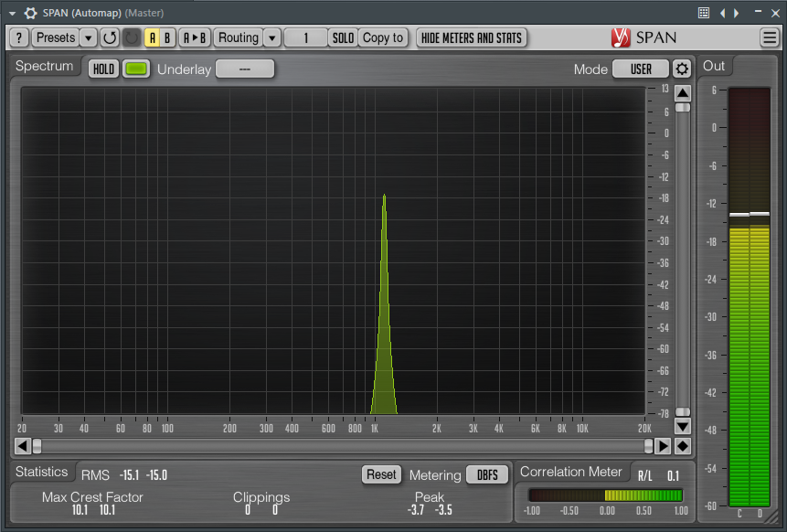Click the R/L correlation value 0.1
This screenshot has height=532, width=787.
pyautogui.click(x=673, y=476)
